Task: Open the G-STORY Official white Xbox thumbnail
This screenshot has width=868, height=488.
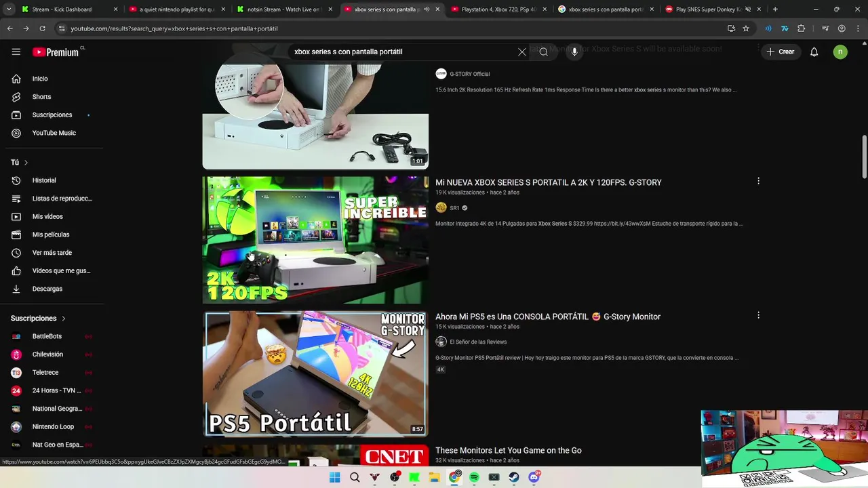Action: coord(315,115)
